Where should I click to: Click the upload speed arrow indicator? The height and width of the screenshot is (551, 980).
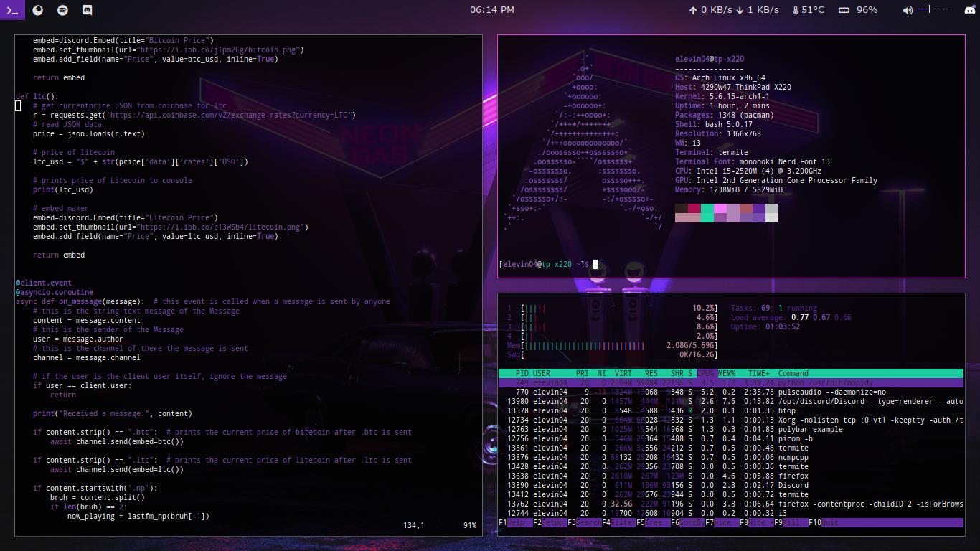coord(693,10)
